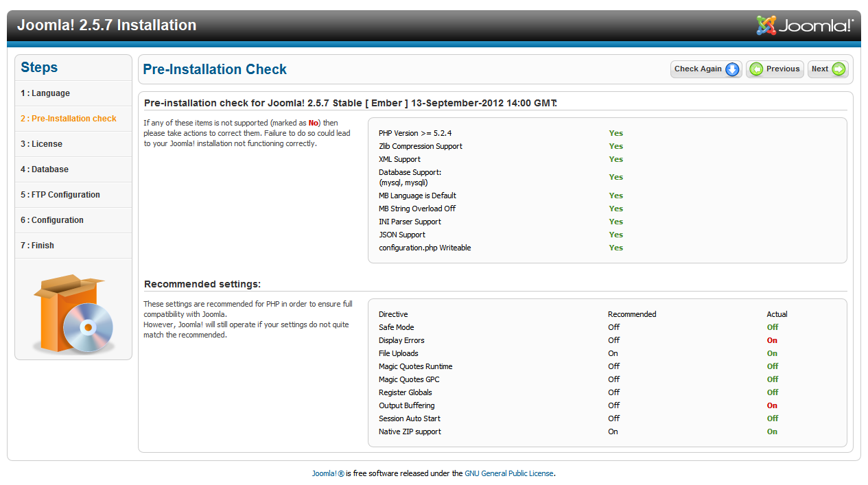868x485 pixels.
Task: Go back using the Previous button
Action: [x=775, y=69]
